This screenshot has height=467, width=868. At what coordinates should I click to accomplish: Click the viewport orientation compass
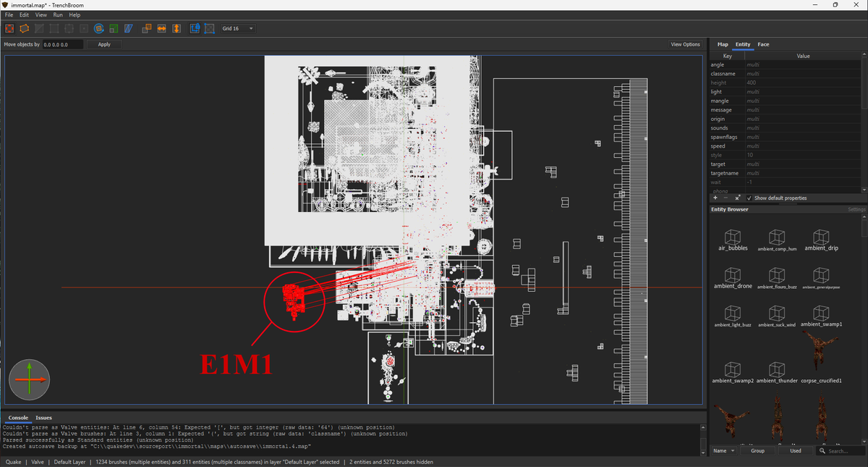[x=29, y=379]
